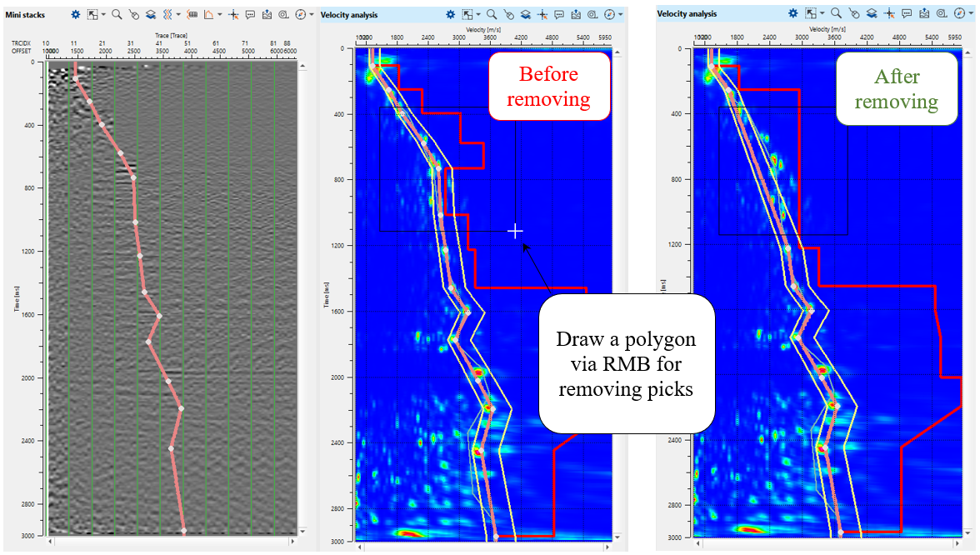
Task: Select bottom velocity pick at 3000 ms in Mini stacks
Action: [x=183, y=531]
